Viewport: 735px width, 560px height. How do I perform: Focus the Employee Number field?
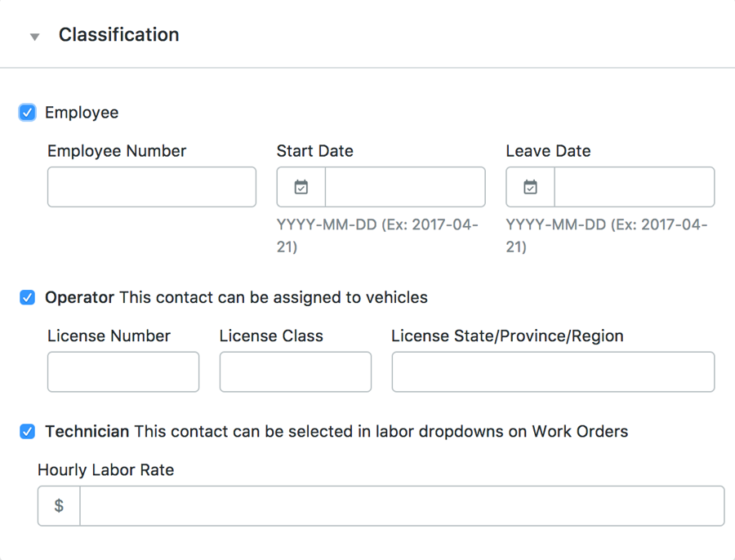[x=152, y=187]
